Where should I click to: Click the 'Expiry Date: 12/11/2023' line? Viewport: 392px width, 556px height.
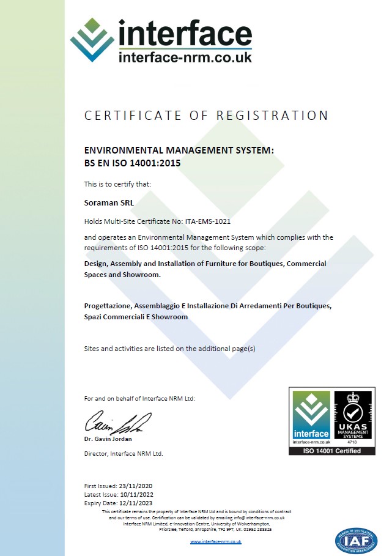pos(119,503)
